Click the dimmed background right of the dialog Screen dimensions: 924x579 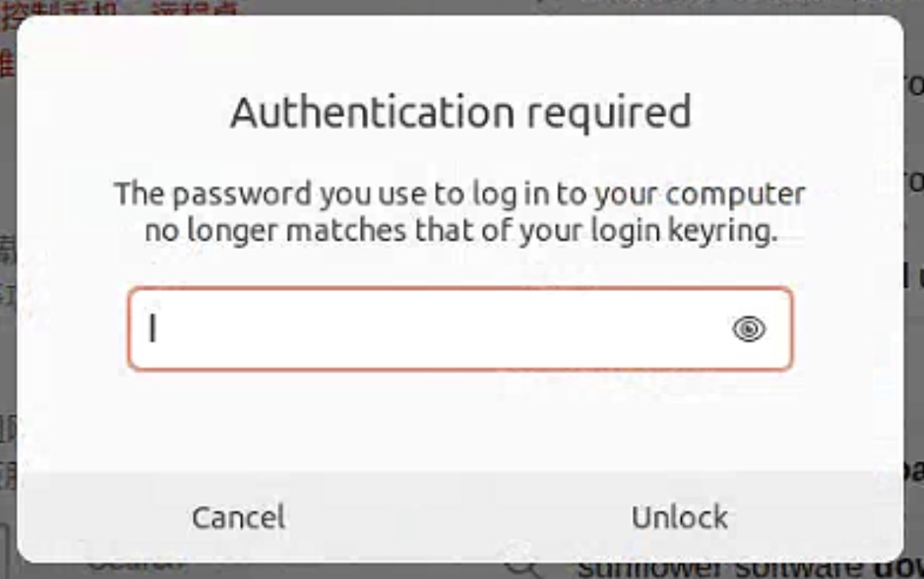tap(914, 317)
